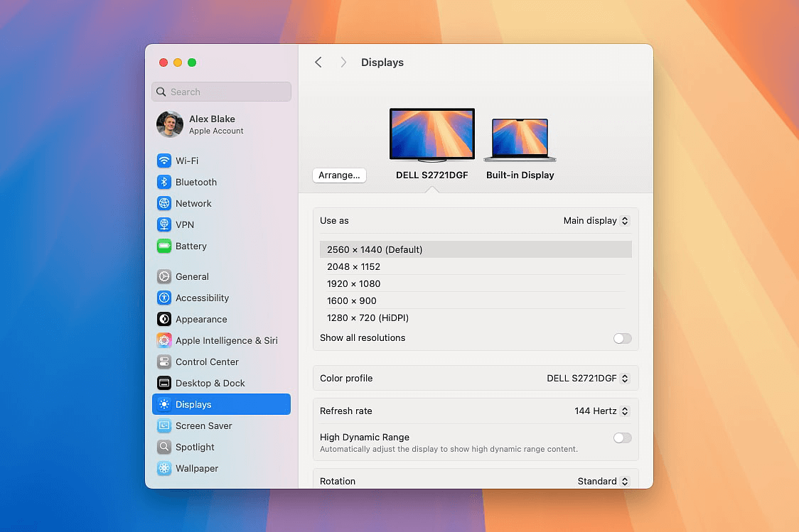Open Desktop & Dock settings pane
This screenshot has height=532, width=799.
coord(221,383)
